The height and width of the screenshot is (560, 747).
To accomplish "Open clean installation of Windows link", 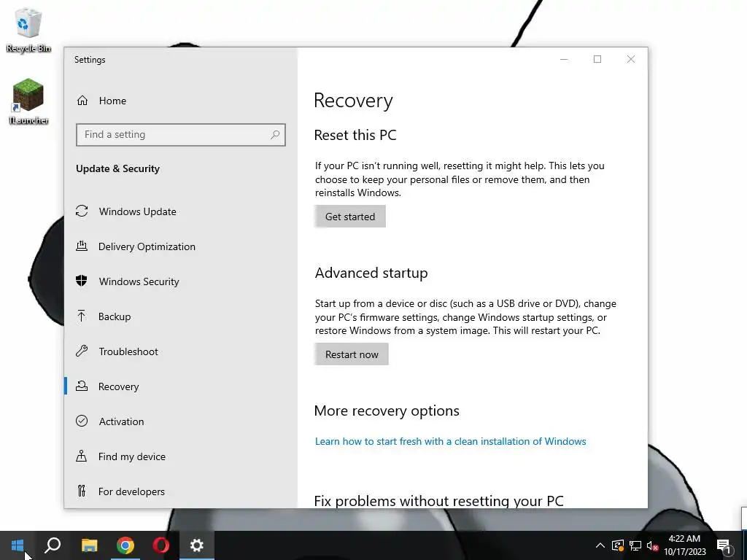I will click(x=450, y=441).
